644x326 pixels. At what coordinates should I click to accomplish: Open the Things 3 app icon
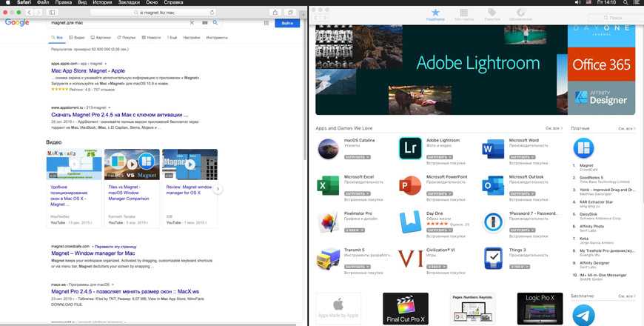tap(493, 259)
